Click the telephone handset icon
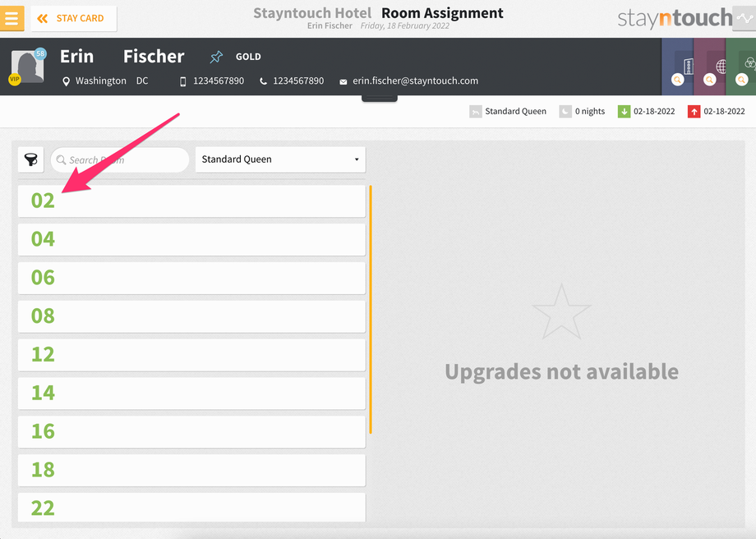The height and width of the screenshot is (539, 756). (x=263, y=81)
